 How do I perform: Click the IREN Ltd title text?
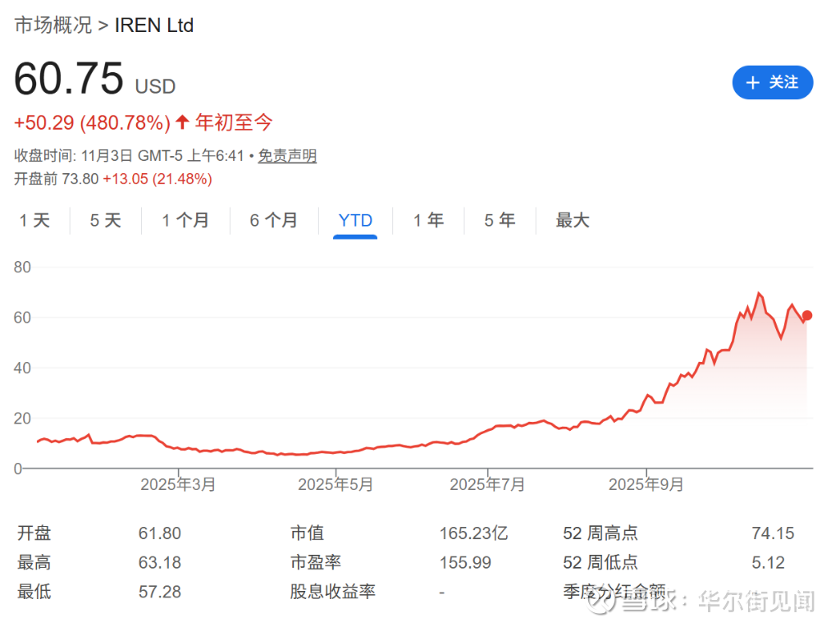154,25
